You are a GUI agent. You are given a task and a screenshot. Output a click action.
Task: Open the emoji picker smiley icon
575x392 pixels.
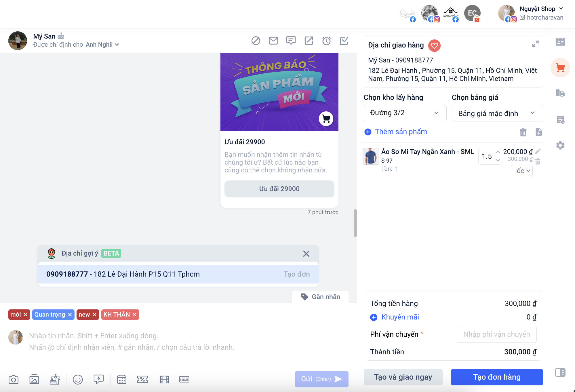coord(78,380)
